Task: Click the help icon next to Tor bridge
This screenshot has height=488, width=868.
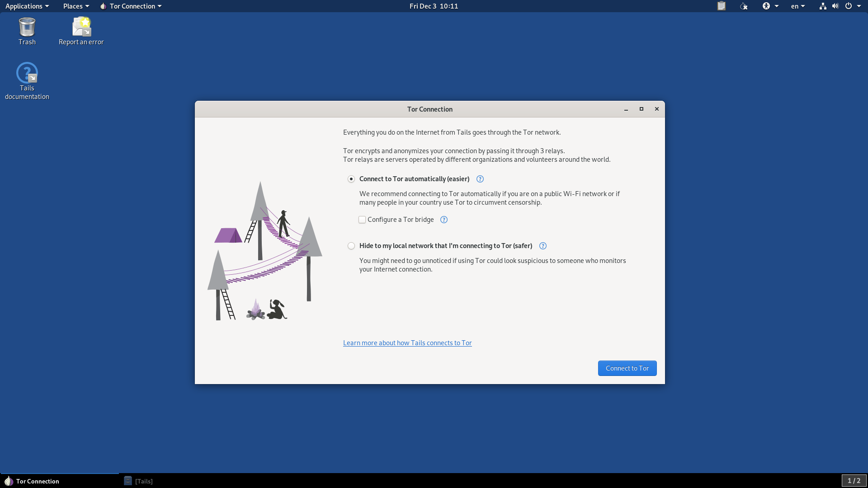Action: [x=444, y=220]
